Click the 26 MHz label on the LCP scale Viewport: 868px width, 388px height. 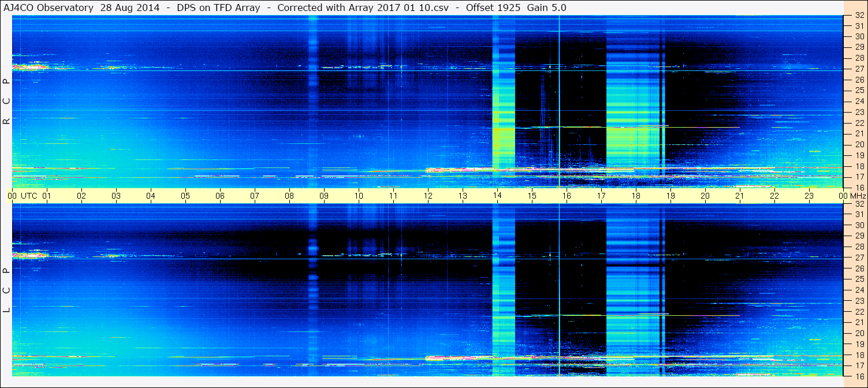pyautogui.click(x=859, y=268)
